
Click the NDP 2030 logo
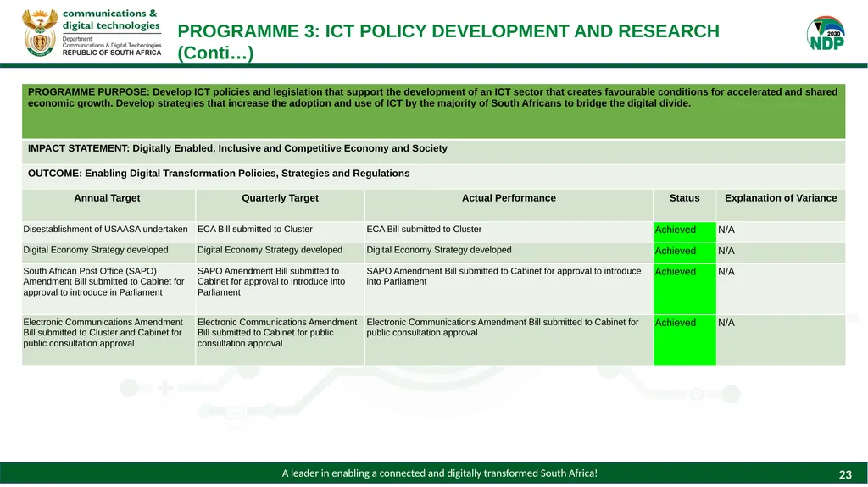click(826, 33)
